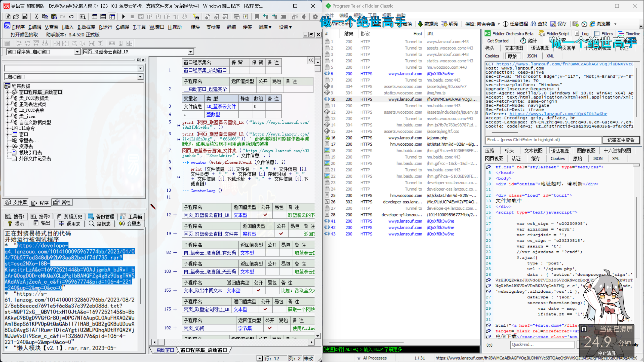Click the Undo arrow icon
The image size is (644, 362).
click(71, 17)
